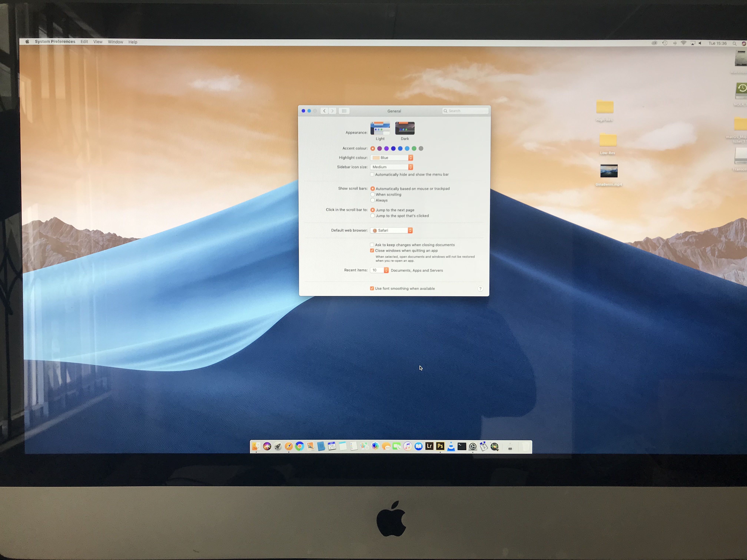Choose Jump to the spot that's clicked
Viewport: 747px width, 560px height.
tap(373, 216)
